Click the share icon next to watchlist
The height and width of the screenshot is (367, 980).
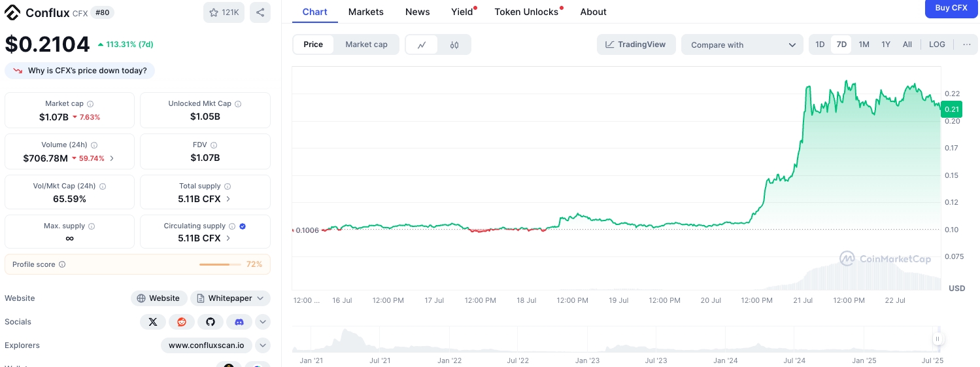pos(260,12)
